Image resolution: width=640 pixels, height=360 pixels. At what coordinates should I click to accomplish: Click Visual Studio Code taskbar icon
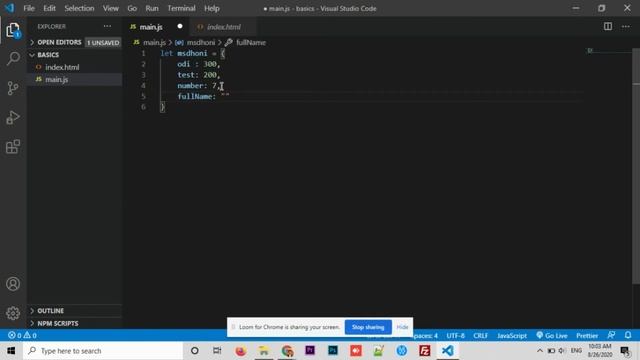447,351
